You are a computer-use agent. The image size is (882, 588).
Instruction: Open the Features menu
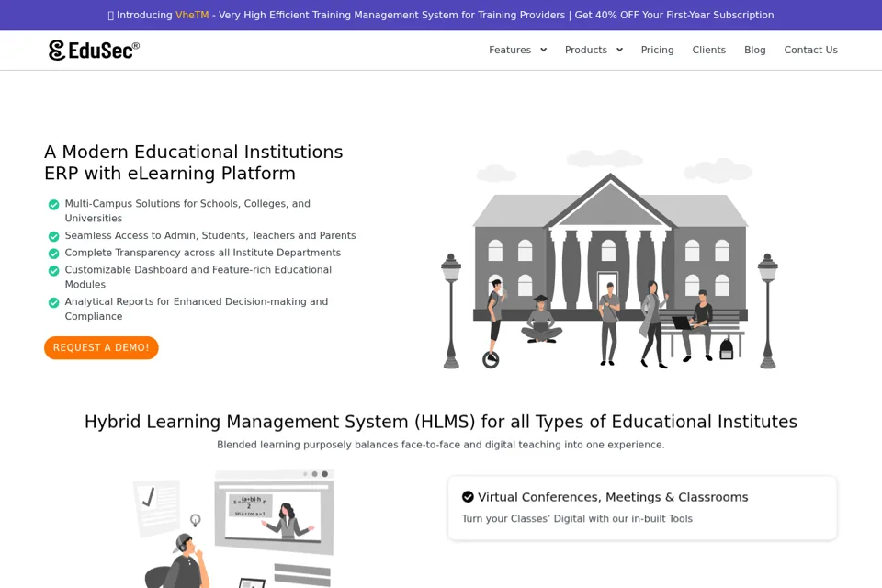point(510,51)
